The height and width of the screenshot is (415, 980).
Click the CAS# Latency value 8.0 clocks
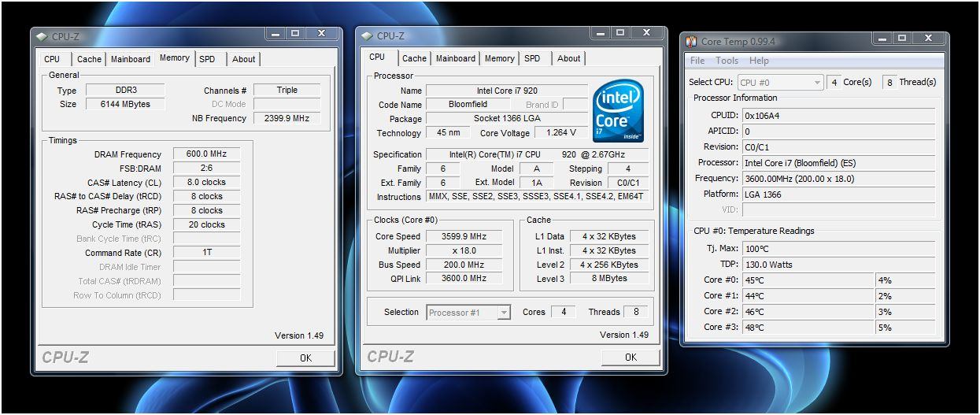[206, 183]
